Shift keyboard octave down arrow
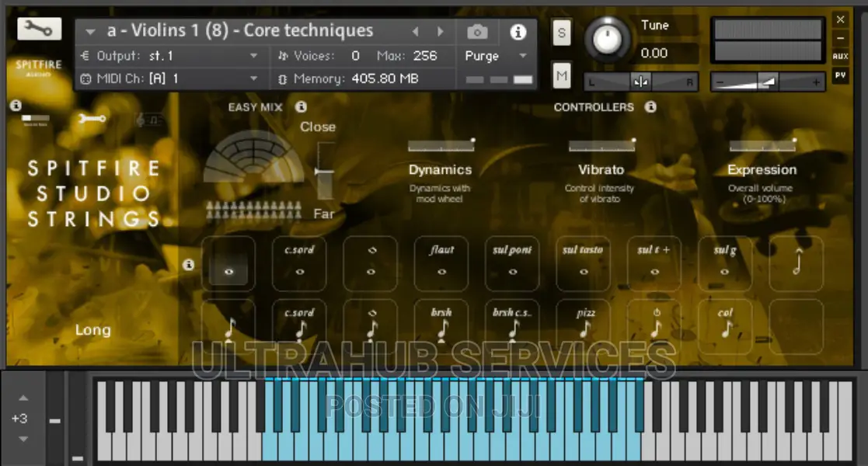Image resolution: width=868 pixels, height=466 pixels. coord(23,439)
